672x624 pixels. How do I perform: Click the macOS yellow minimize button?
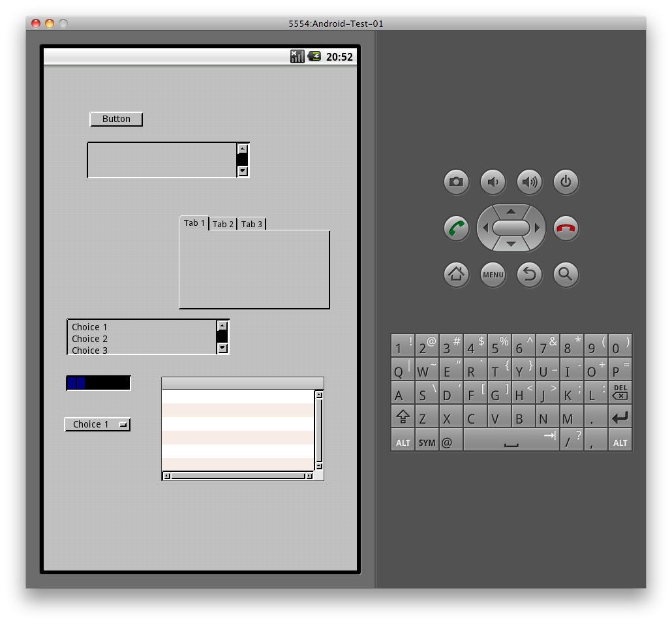50,23
